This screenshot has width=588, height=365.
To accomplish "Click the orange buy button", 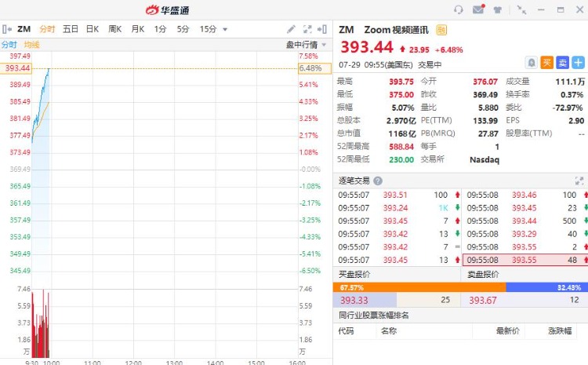I will (x=546, y=62).
